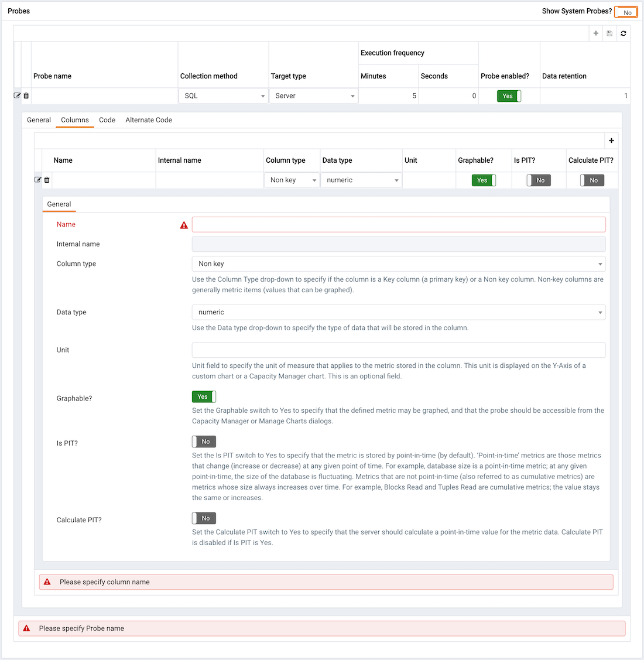
Task: Edit the column row pencil icon
Action: point(37,180)
